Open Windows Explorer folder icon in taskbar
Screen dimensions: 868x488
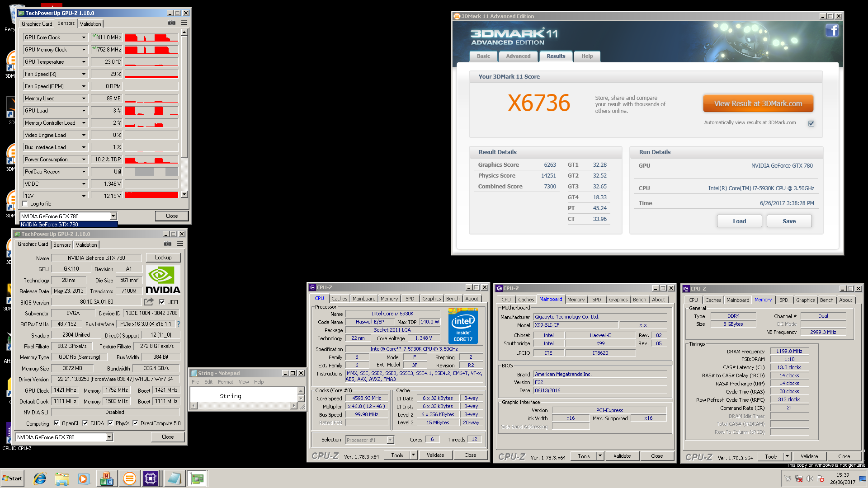62,479
